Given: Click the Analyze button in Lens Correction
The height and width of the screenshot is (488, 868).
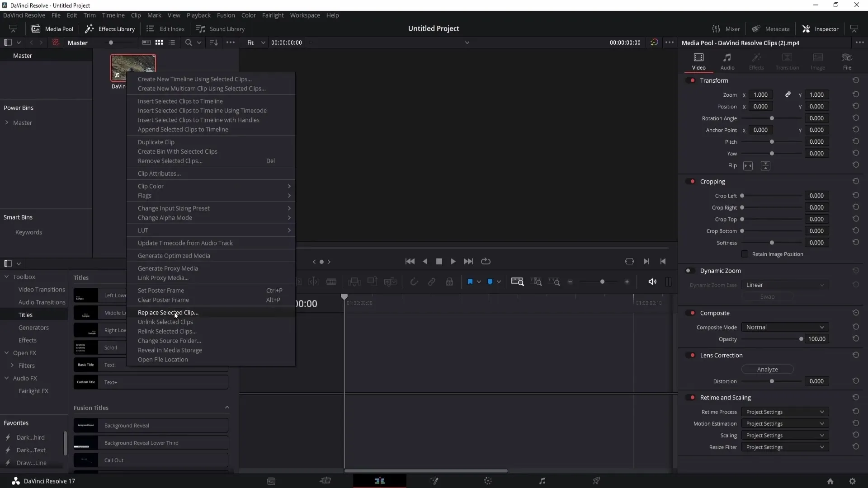Looking at the screenshot, I should 767,370.
